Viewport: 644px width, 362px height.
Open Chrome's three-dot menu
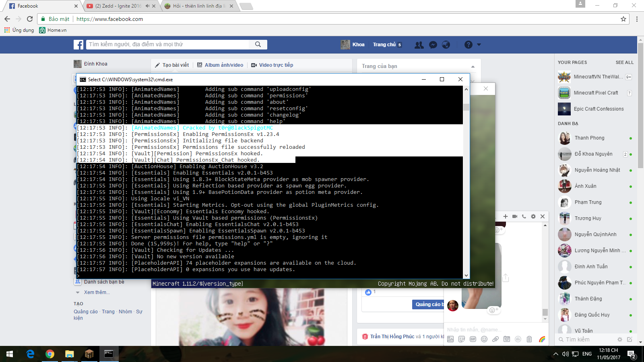(637, 19)
